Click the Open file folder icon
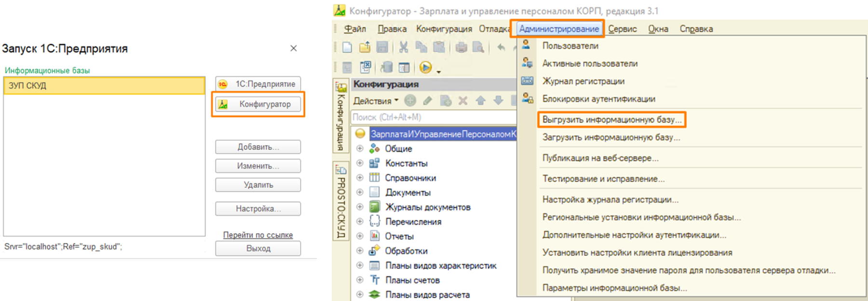Image resolution: width=868 pixels, height=301 pixels. [x=365, y=47]
